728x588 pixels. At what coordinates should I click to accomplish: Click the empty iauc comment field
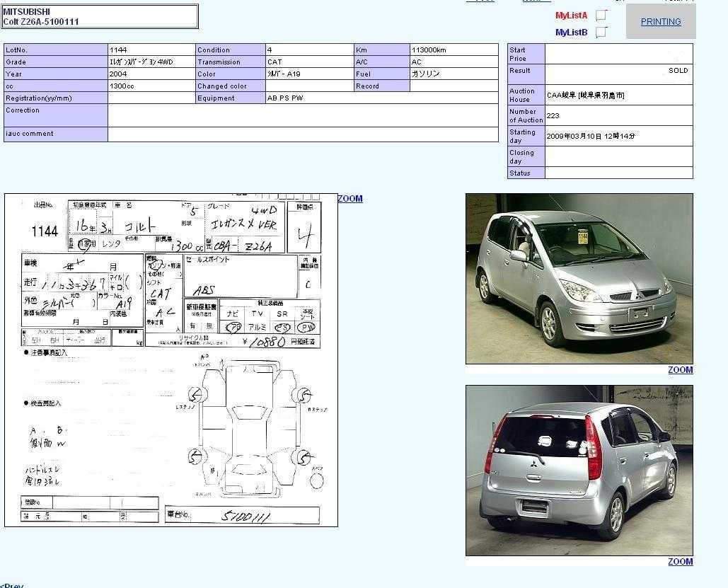303,134
